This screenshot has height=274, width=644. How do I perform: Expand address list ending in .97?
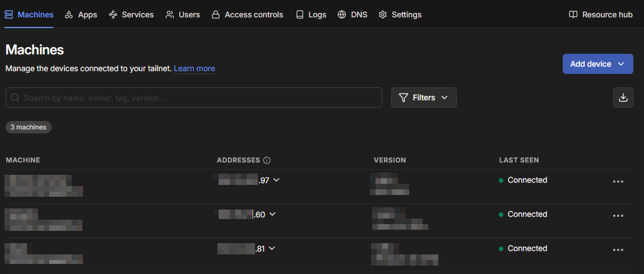(x=276, y=180)
